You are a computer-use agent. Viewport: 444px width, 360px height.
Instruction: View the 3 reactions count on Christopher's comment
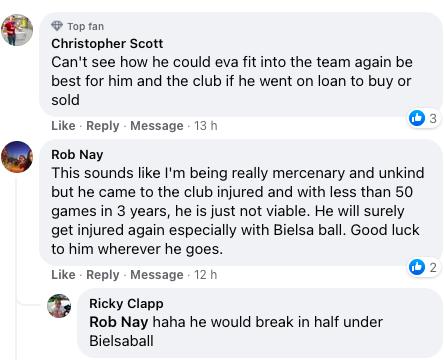pos(433,118)
